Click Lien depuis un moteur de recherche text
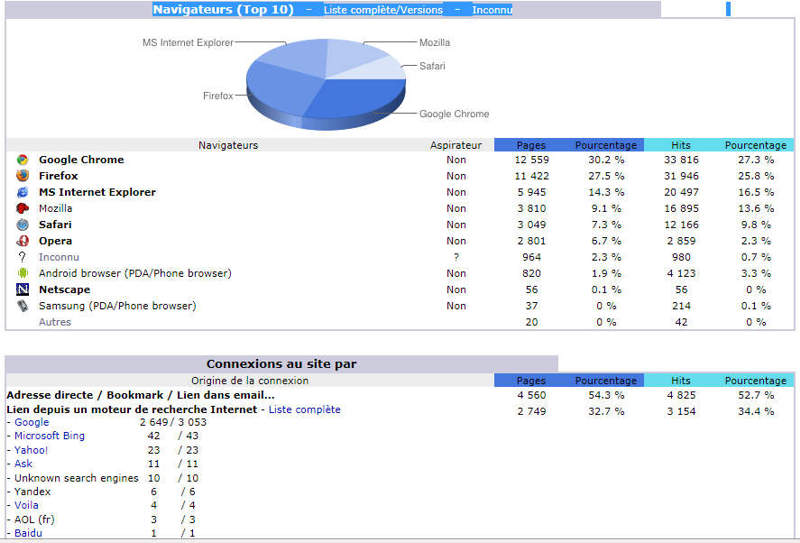The height and width of the screenshot is (543, 800). 132,409
